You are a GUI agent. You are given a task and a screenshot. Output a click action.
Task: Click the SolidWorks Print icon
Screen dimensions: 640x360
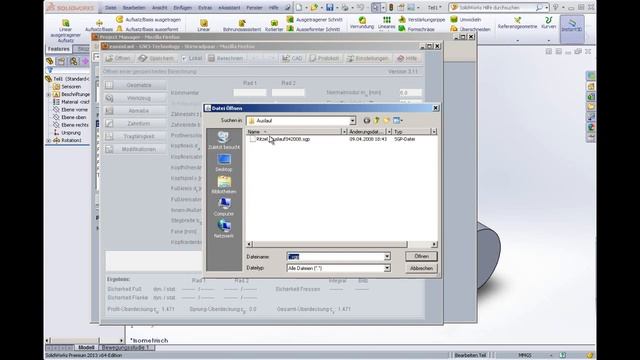click(345, 7)
